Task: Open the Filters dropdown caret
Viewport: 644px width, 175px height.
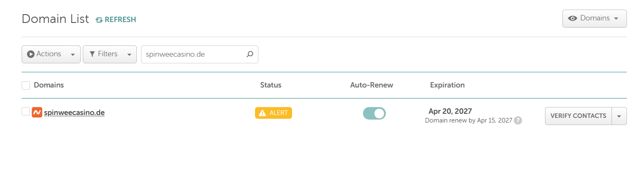Action: pyautogui.click(x=129, y=55)
